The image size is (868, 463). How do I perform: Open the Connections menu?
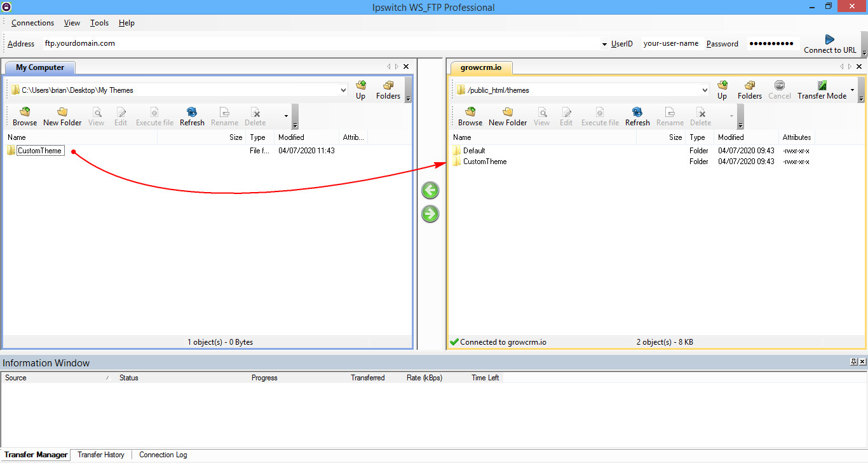32,23
